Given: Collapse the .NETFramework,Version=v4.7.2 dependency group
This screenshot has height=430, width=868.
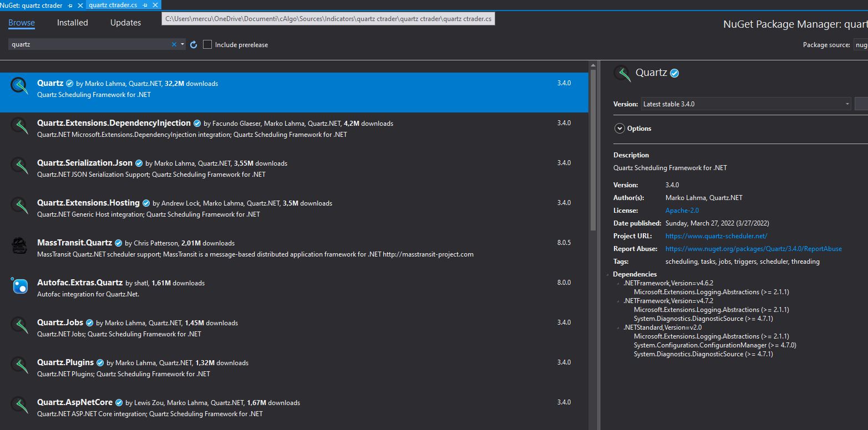Looking at the screenshot, I should tap(618, 301).
